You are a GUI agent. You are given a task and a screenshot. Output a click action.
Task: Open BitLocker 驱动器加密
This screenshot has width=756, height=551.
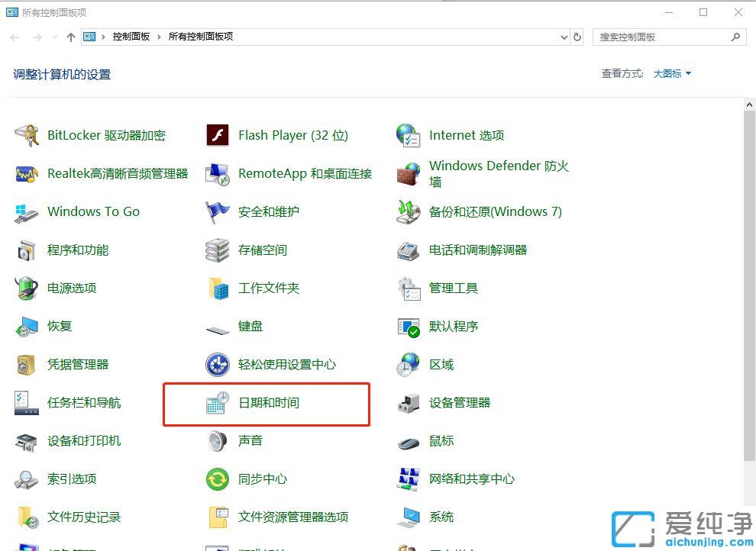click(x=105, y=135)
